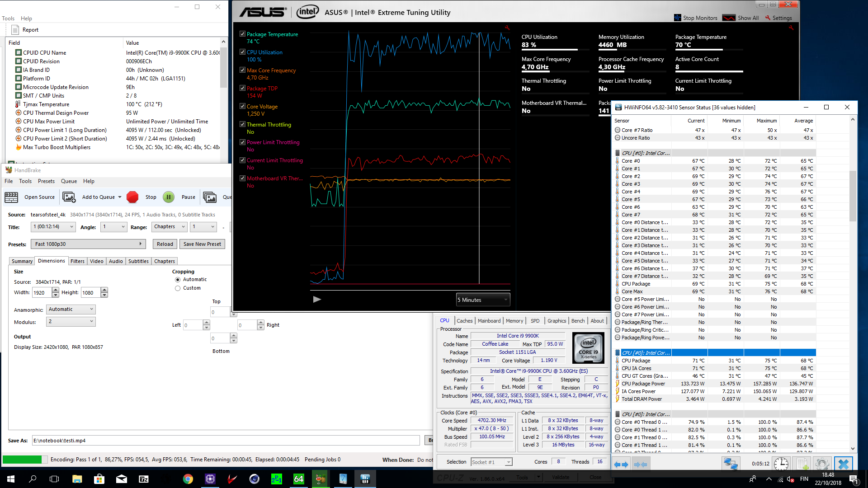Open CPU-Z Graphics tab
This screenshot has width=868, height=488.
(x=557, y=321)
